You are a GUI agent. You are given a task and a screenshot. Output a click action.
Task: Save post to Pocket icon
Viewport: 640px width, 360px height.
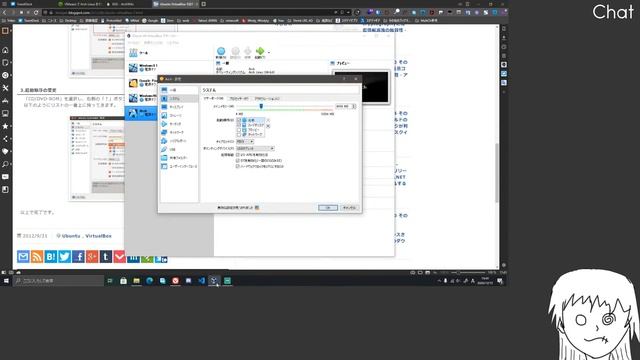pos(119,257)
